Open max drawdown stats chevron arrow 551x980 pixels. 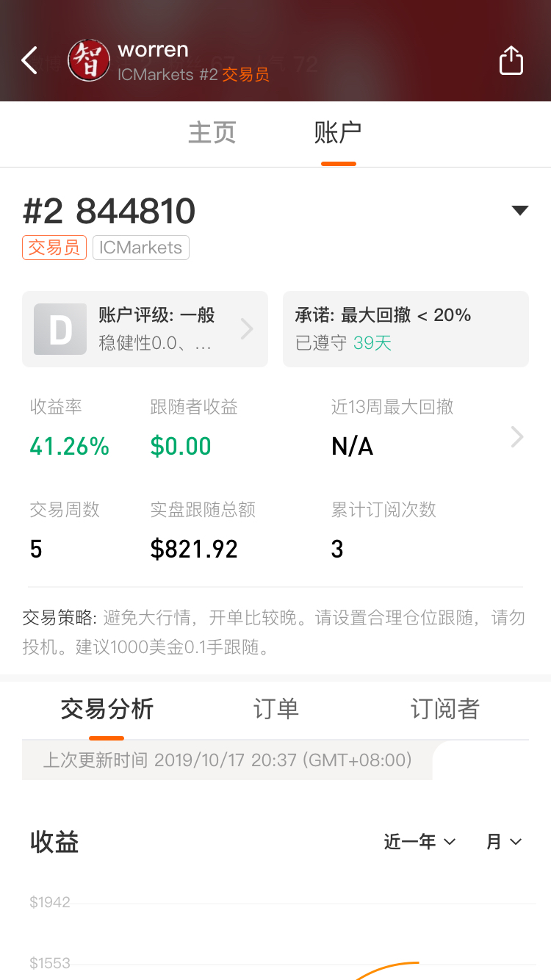point(517,438)
